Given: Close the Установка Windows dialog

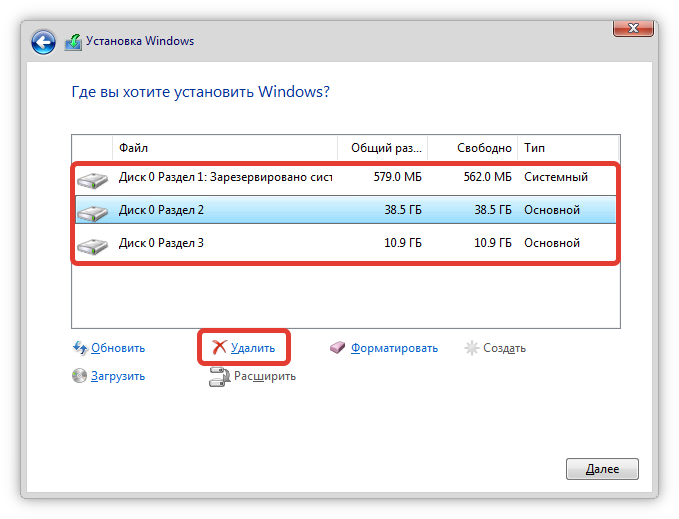Looking at the screenshot, I should tap(633, 28).
